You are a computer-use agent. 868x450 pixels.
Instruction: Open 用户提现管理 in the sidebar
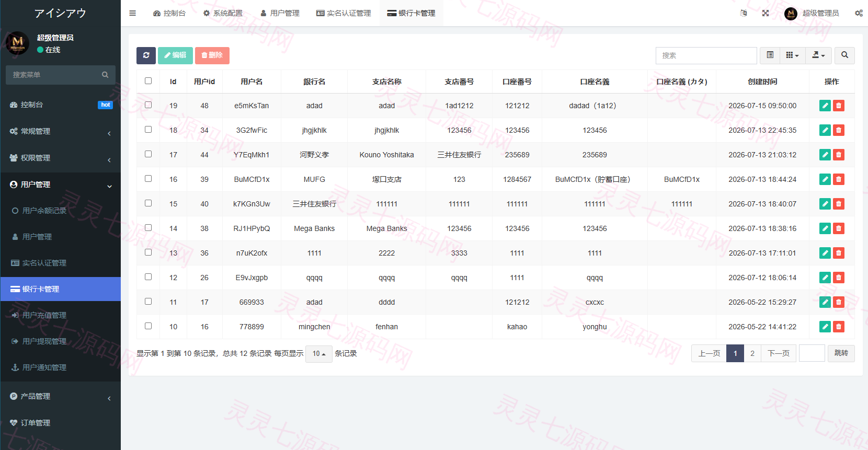61,341
